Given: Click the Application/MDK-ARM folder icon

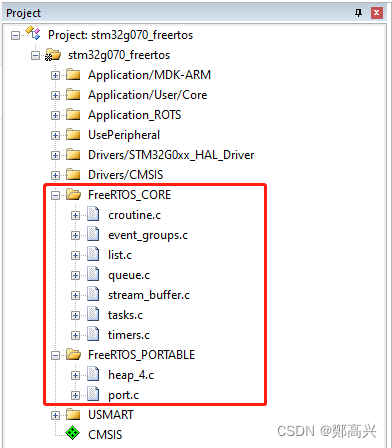Looking at the screenshot, I should pyautogui.click(x=73, y=75).
